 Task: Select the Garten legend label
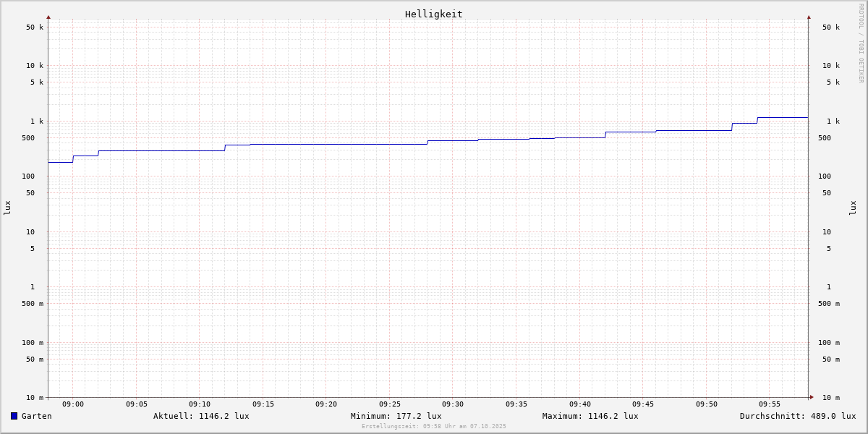pos(36,416)
